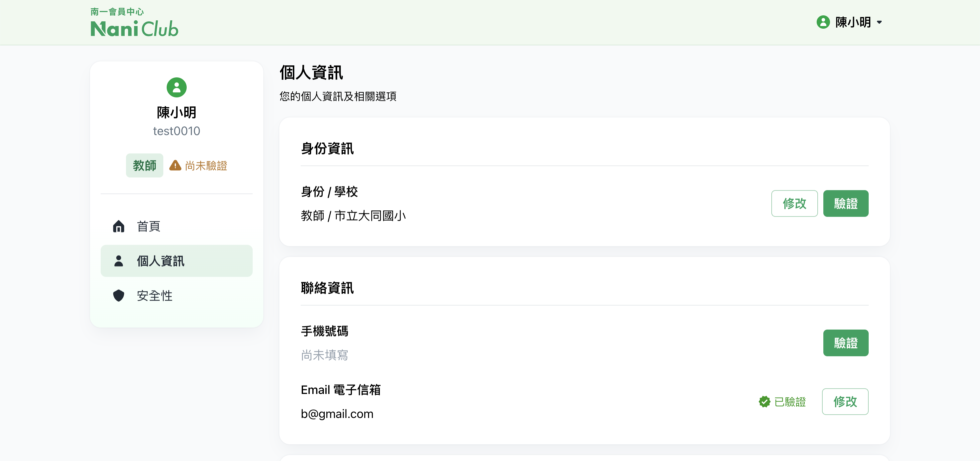Click the header user avatar icon
This screenshot has width=980, height=461.
823,22
